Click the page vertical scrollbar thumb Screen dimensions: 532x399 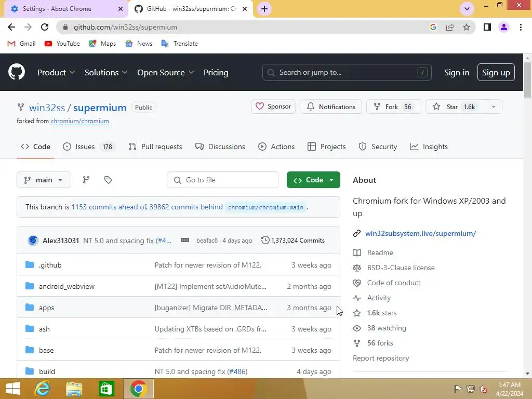(x=527, y=80)
